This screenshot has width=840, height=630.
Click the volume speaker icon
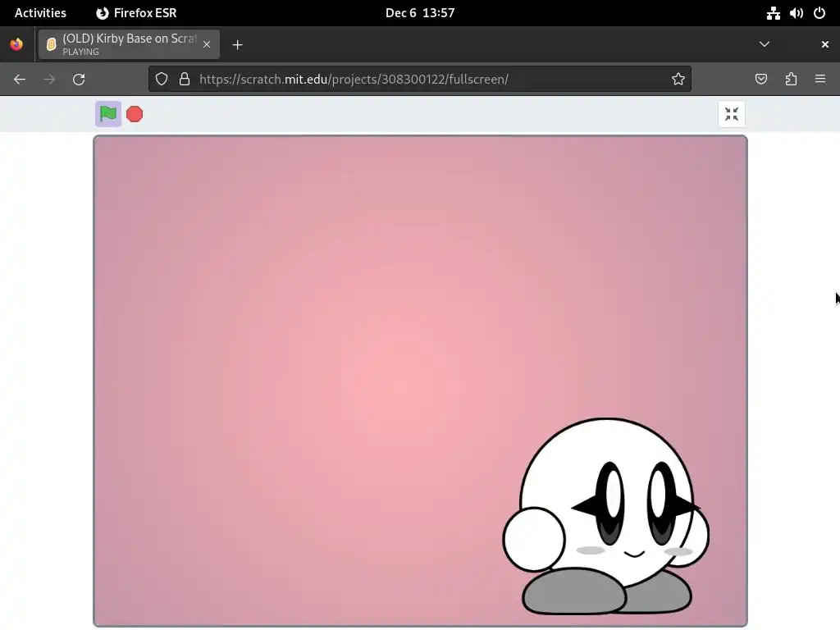[x=796, y=13]
